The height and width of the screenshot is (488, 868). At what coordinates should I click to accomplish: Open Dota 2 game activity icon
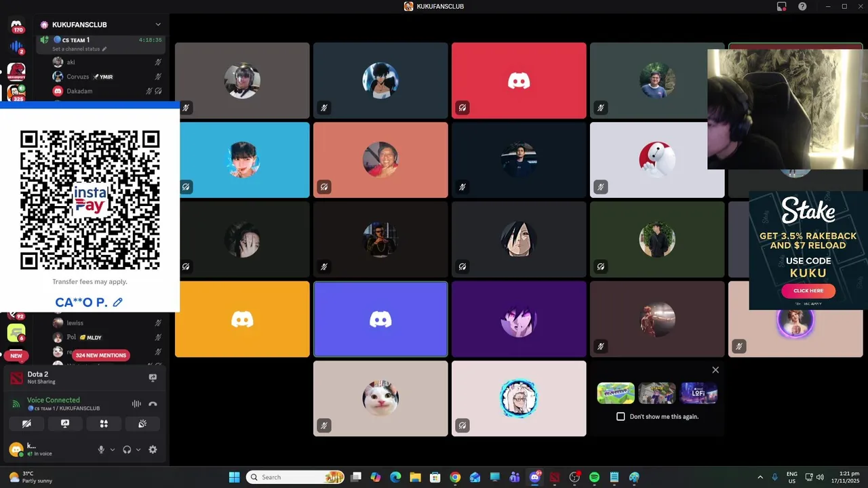tap(16, 378)
